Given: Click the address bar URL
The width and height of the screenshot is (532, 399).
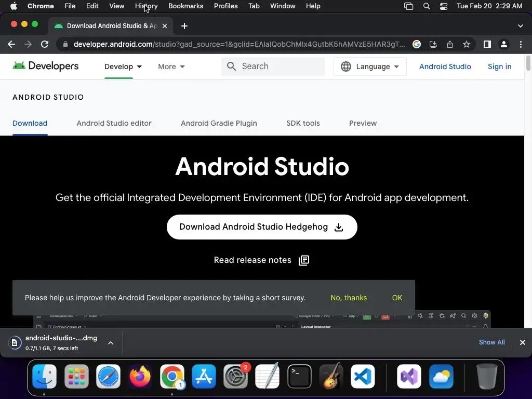Looking at the screenshot, I should coord(239,44).
